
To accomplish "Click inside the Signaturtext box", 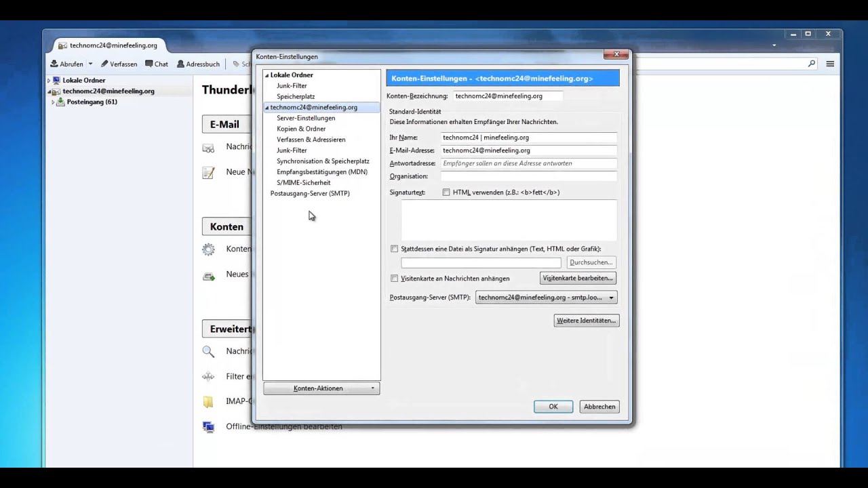I will 509,220.
